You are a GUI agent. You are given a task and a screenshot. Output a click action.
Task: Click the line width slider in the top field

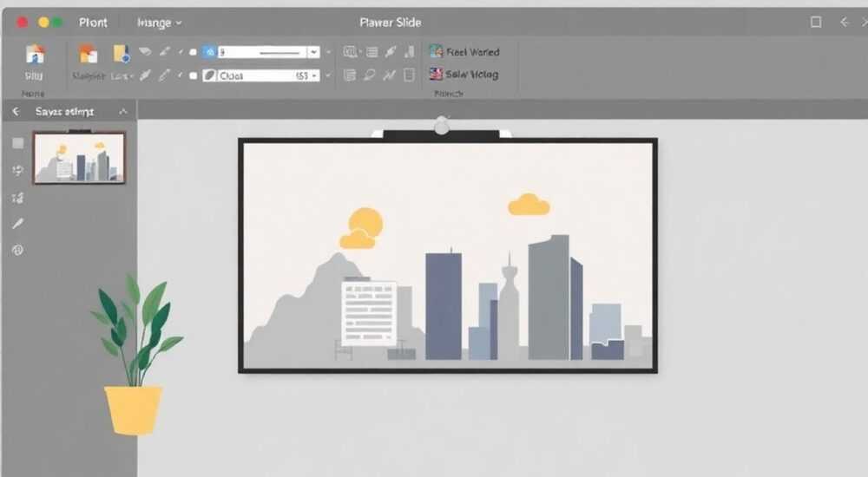coord(279,53)
